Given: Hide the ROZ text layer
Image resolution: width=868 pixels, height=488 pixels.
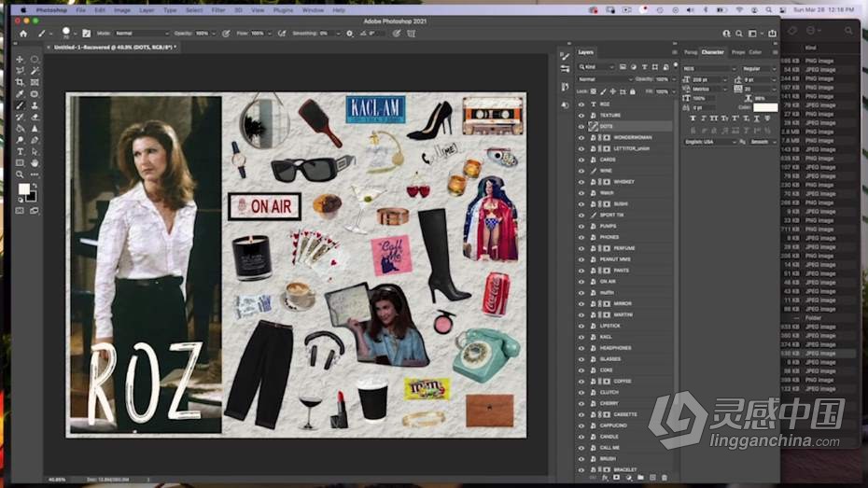Looking at the screenshot, I should 581,104.
